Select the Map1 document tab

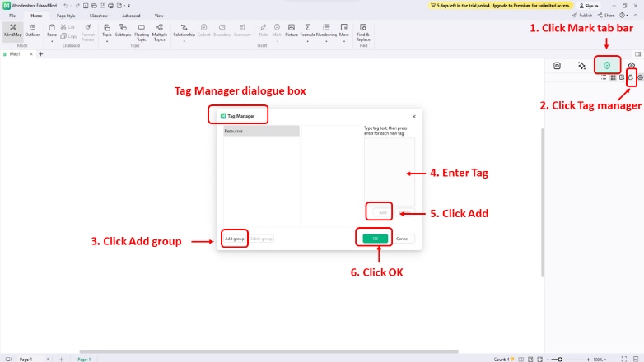pos(15,53)
